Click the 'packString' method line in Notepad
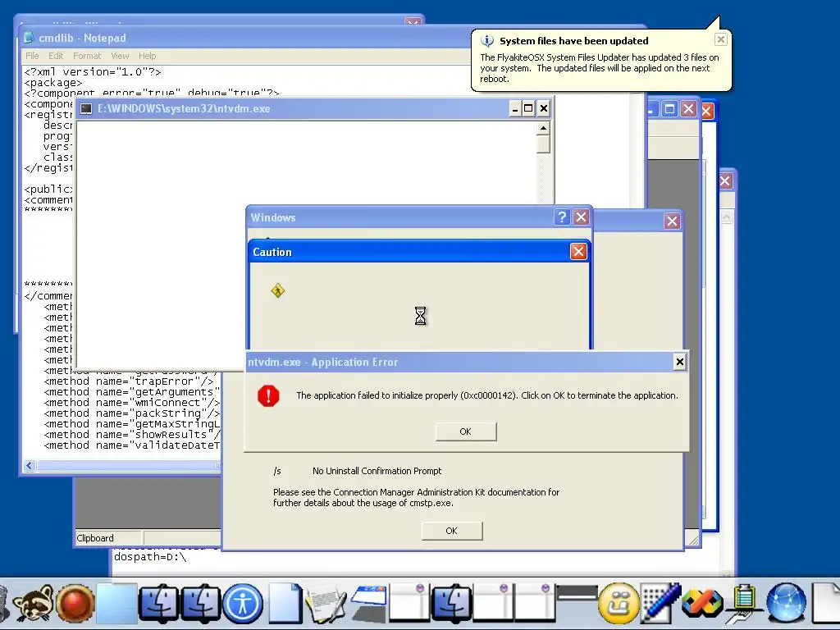Screen dimensions: 840x630 (132, 413)
